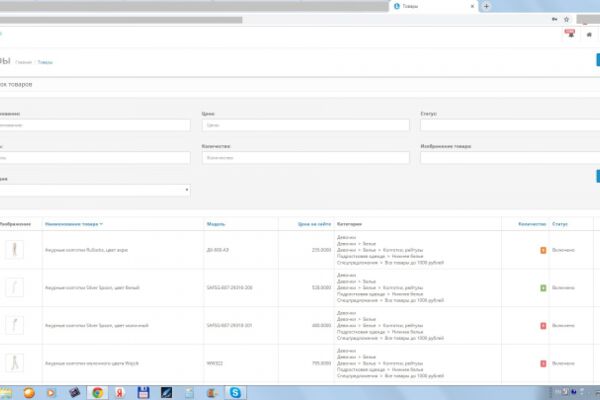Click price 400.0000
The image size is (600, 400).
tap(321, 325)
